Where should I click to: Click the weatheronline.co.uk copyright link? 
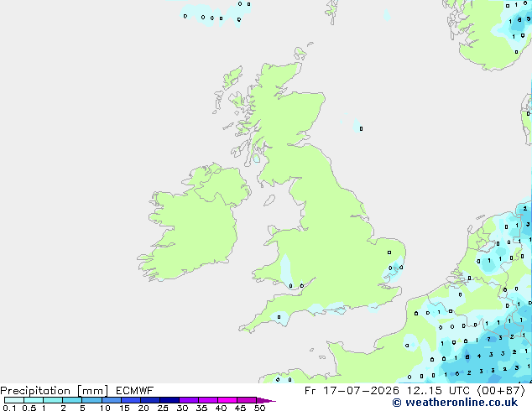(455, 403)
